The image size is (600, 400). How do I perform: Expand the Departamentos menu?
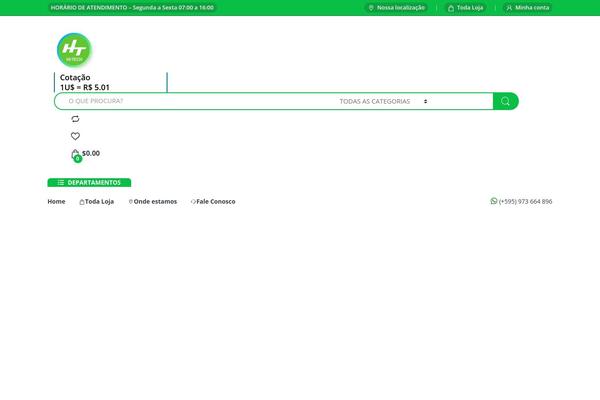click(x=89, y=183)
